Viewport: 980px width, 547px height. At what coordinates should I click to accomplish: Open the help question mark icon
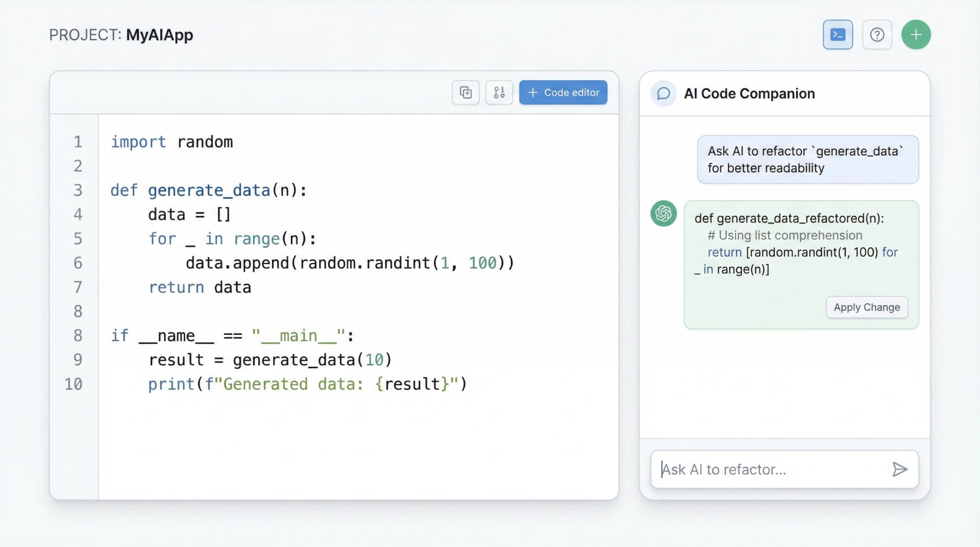pyautogui.click(x=877, y=34)
